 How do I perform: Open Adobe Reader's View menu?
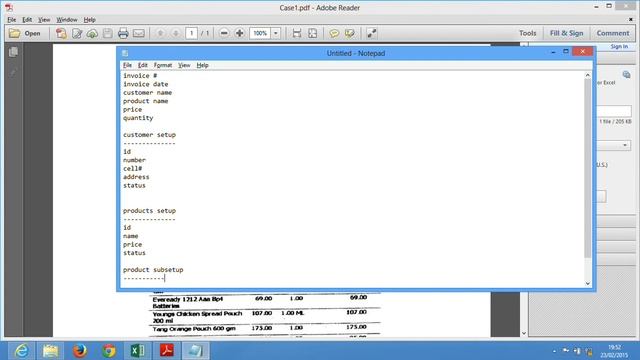coord(44,20)
